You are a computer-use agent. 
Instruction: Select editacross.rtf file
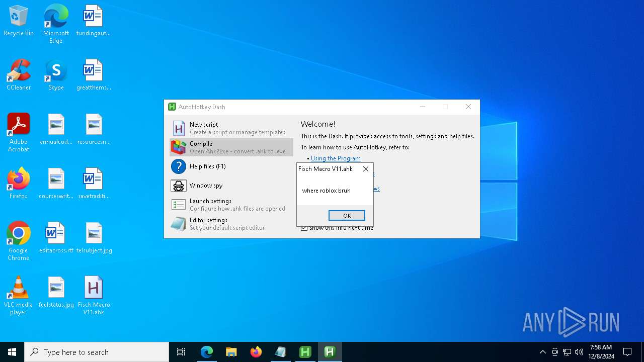[56, 238]
